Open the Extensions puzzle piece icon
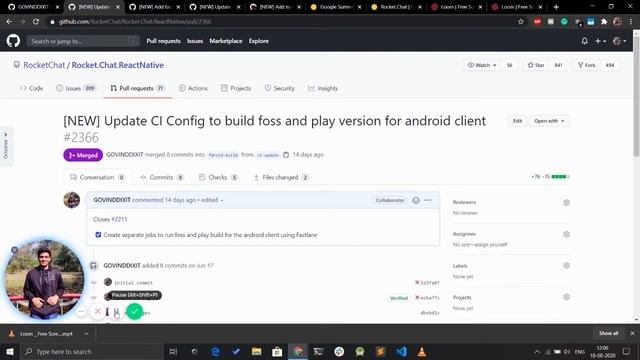Image resolution: width=640 pixels, height=360 pixels. tap(604, 22)
